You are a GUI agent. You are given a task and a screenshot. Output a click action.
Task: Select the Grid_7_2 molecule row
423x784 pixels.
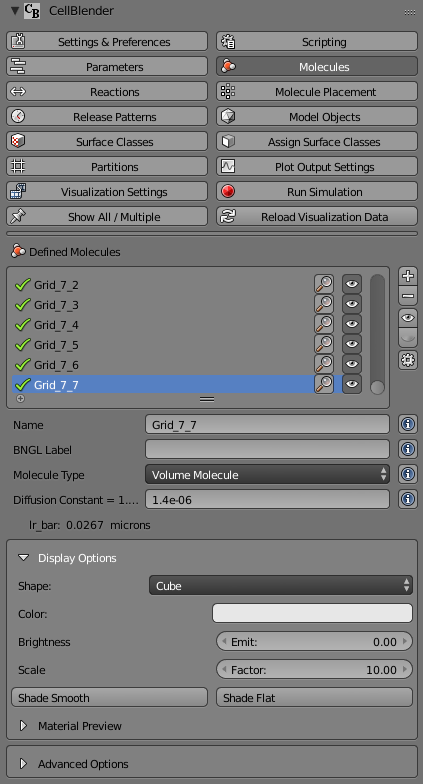[162, 284]
